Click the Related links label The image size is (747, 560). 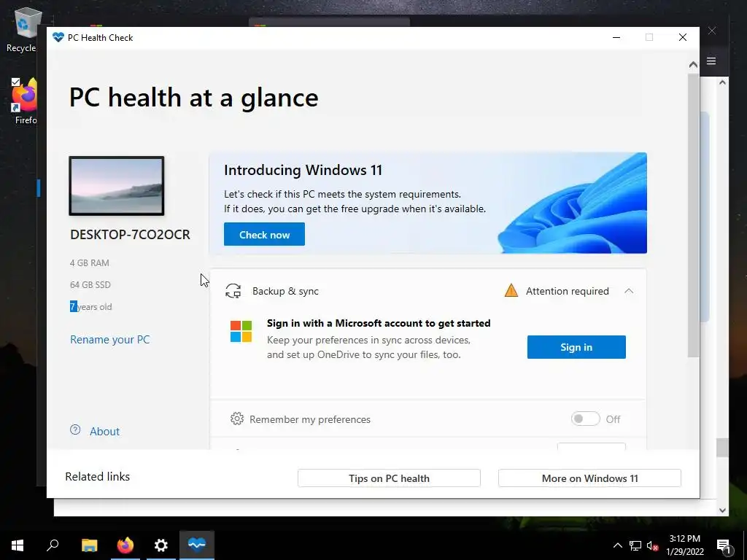tap(98, 477)
